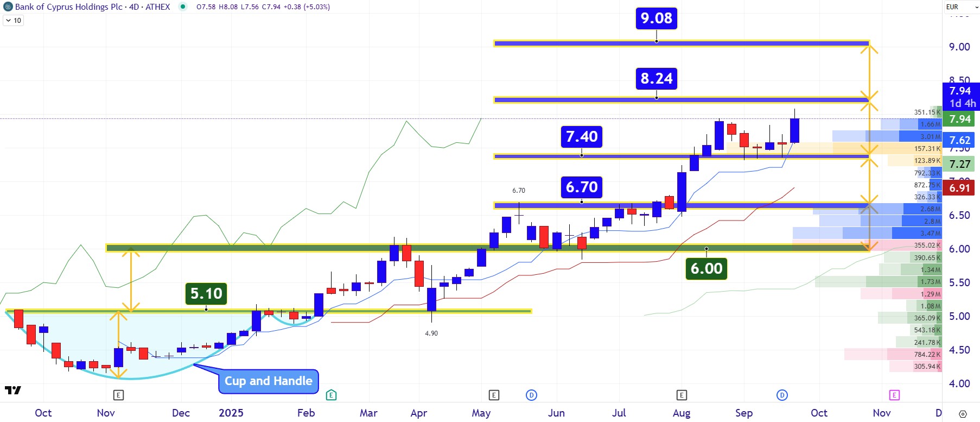Select the 8.24 price level label

[x=656, y=79]
